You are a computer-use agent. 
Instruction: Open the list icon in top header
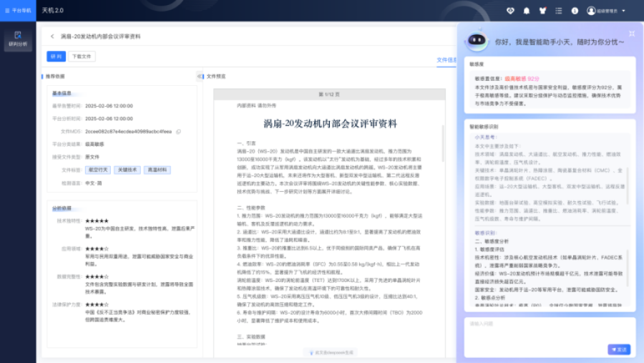[558, 11]
